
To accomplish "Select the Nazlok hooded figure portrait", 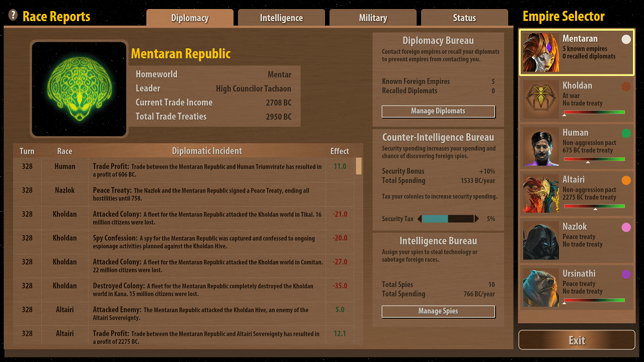I will point(541,240).
